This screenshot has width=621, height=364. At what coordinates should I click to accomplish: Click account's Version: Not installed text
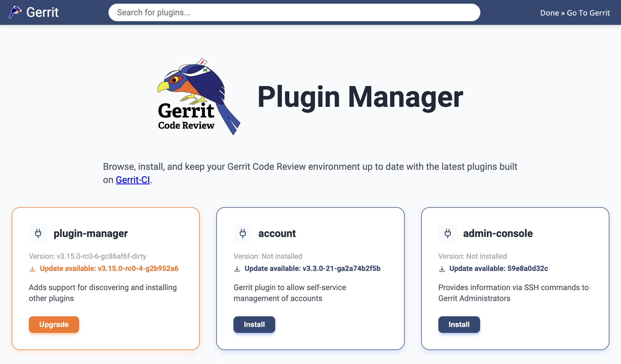[x=268, y=256]
